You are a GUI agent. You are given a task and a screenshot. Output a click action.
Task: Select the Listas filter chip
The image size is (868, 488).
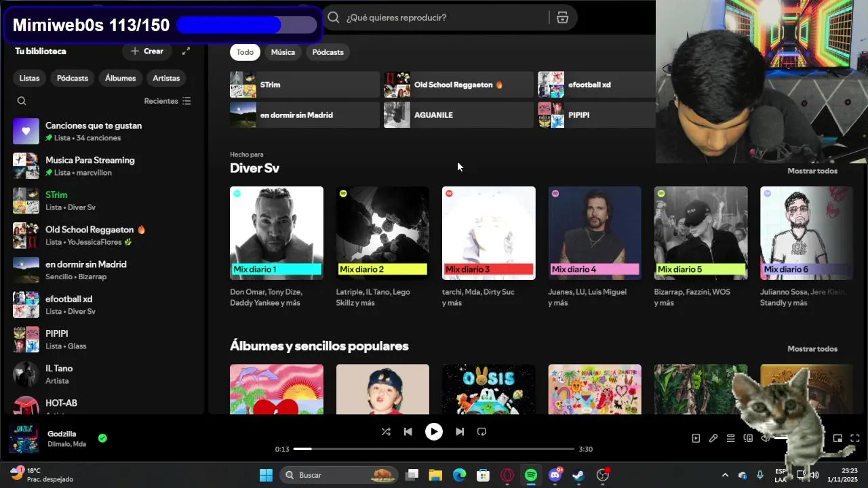29,78
